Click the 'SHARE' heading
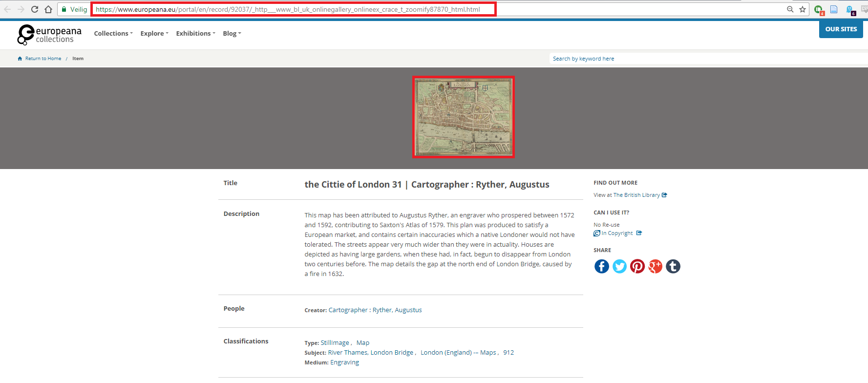This screenshot has width=868, height=383. coord(602,251)
